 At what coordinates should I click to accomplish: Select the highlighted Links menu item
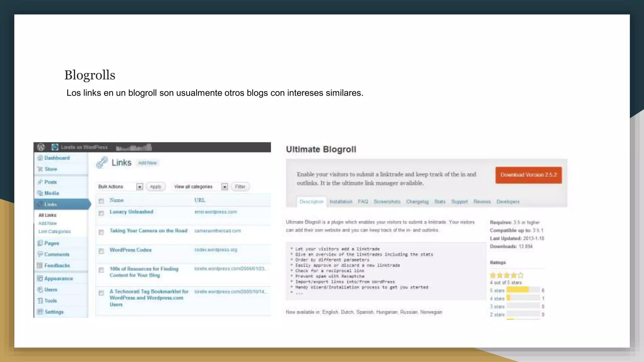62,204
